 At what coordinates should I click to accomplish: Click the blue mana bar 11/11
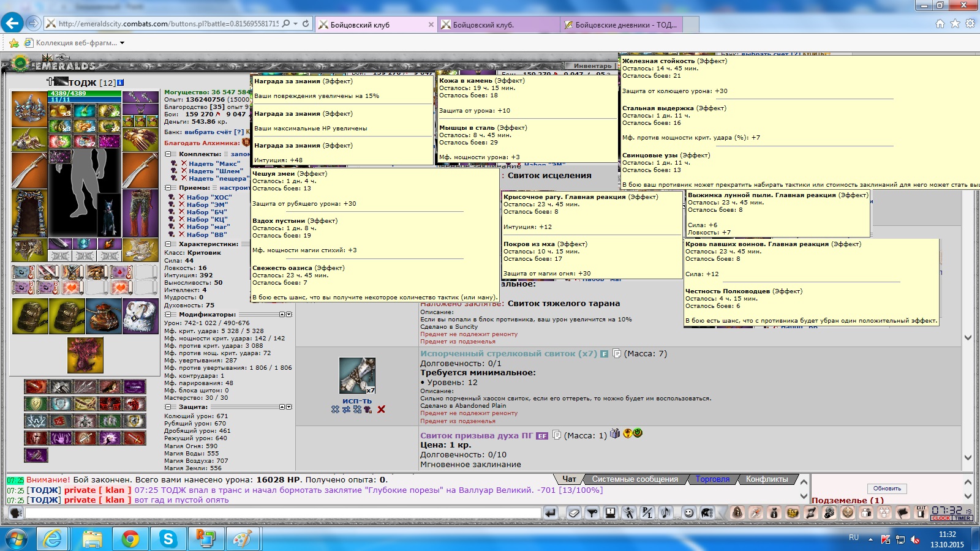pos(85,99)
